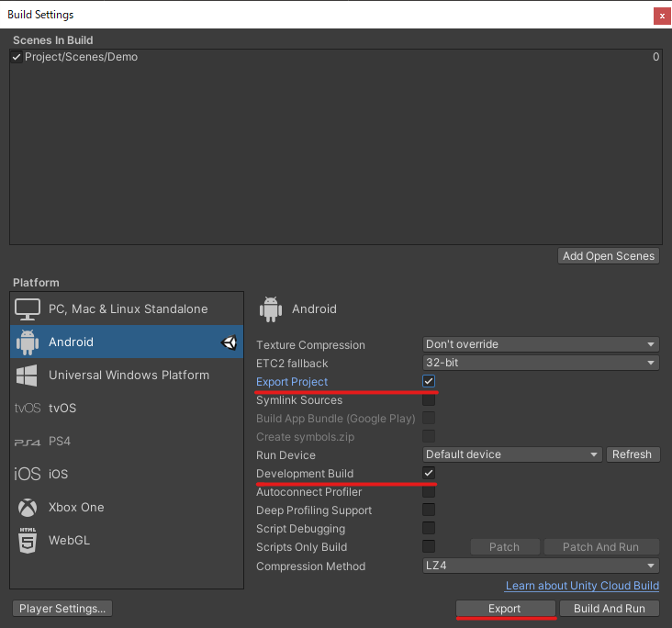Click the PS4 platform logo icon
The image size is (672, 628).
click(x=28, y=442)
